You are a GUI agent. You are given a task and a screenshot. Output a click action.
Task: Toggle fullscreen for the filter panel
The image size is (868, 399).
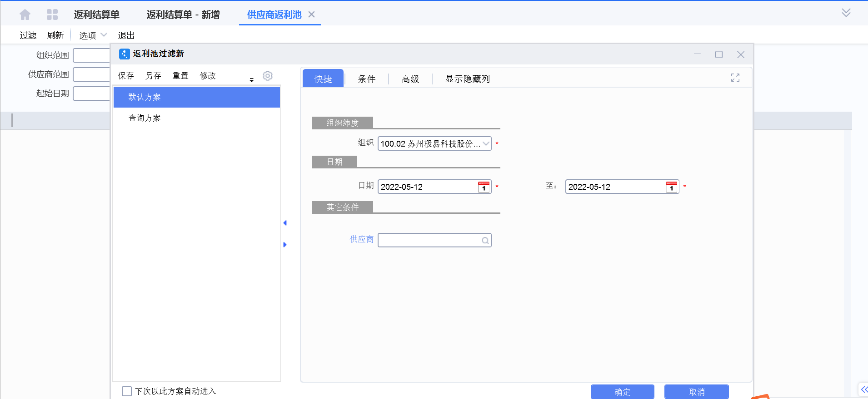pos(735,78)
